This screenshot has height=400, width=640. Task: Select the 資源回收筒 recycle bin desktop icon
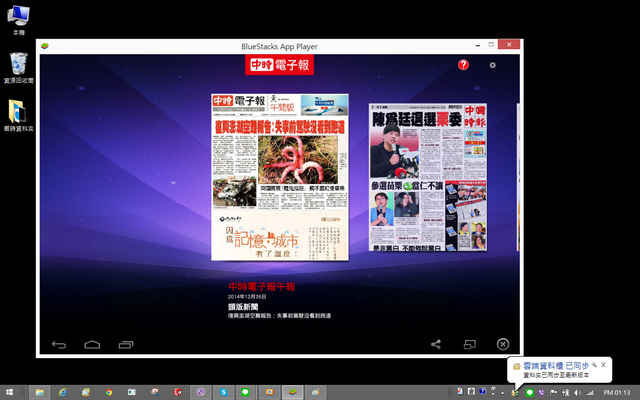pos(18,68)
